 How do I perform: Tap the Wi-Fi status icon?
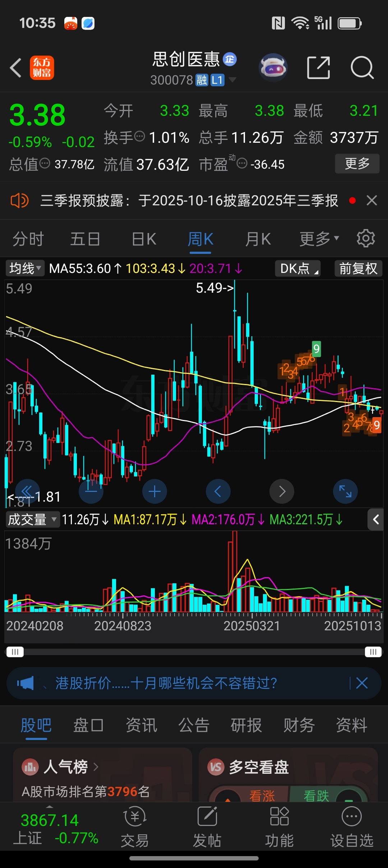coord(300,23)
